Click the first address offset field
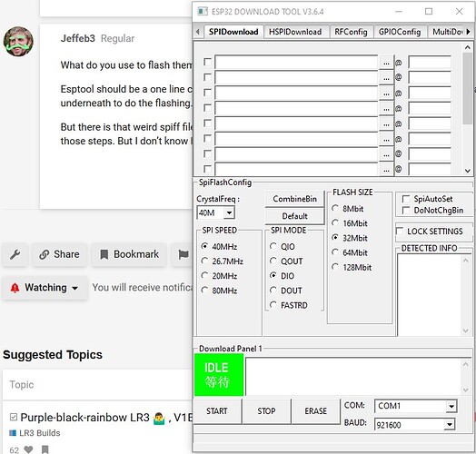 430,63
